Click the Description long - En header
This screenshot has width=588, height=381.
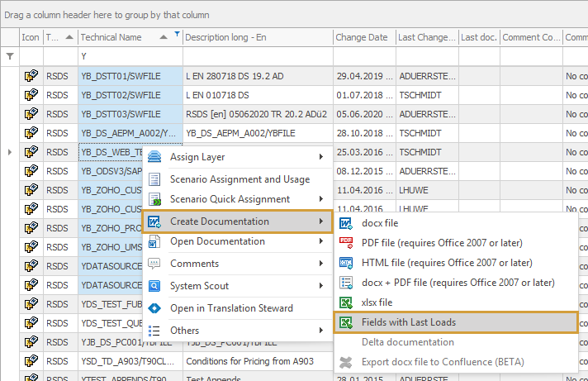click(256, 37)
